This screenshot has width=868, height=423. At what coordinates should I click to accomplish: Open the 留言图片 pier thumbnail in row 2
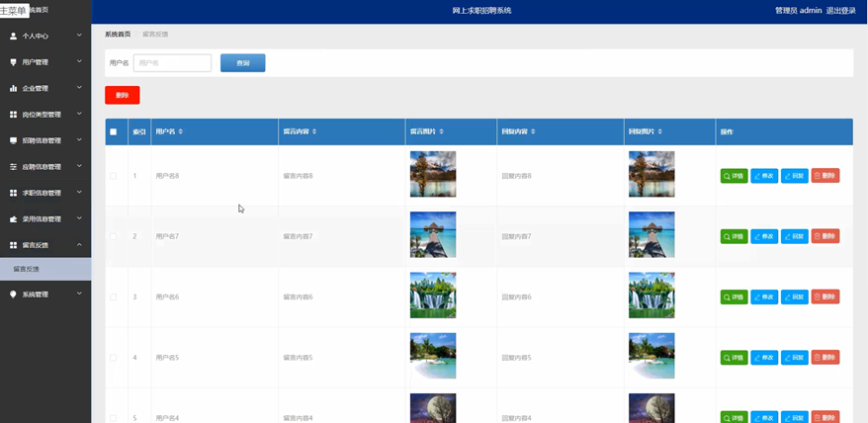tap(433, 235)
